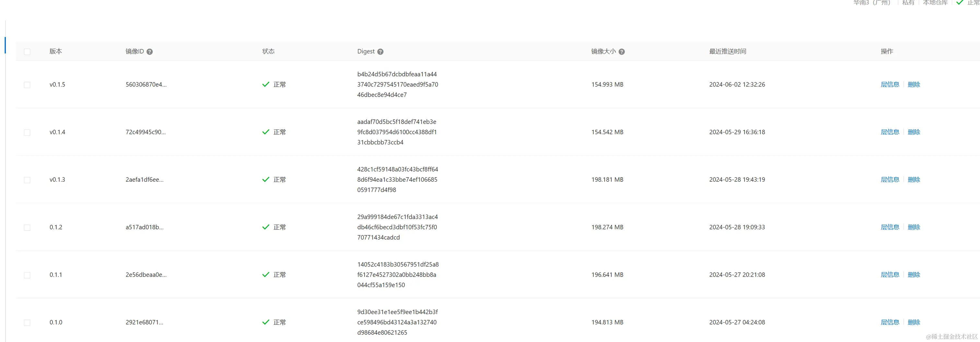This screenshot has height=342, width=980.
Task: Click the green status checkmark for 0.1.1
Action: click(265, 275)
